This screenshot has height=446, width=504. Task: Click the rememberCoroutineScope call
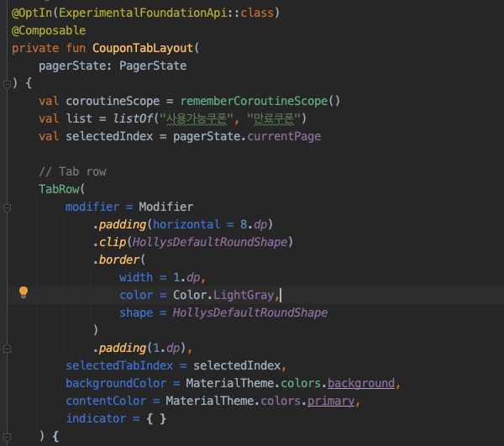point(254,102)
